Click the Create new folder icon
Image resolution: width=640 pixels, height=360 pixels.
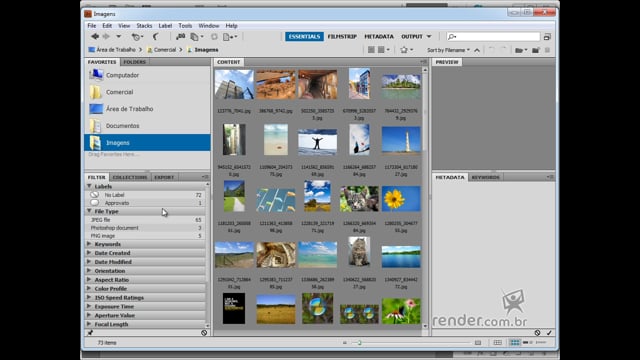coord(536,50)
